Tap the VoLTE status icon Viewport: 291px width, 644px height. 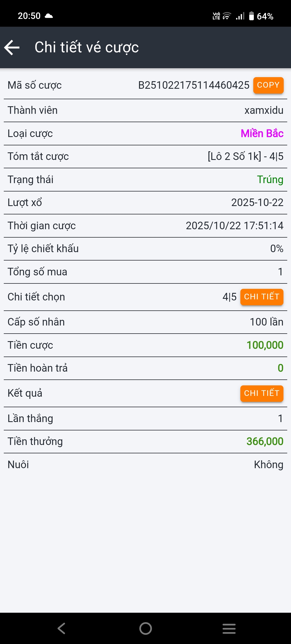click(x=216, y=16)
